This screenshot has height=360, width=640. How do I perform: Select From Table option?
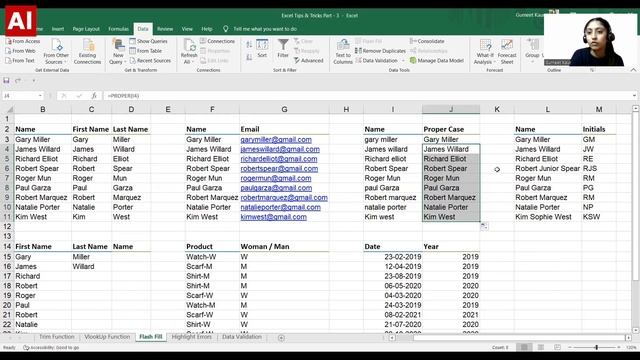(x=146, y=51)
